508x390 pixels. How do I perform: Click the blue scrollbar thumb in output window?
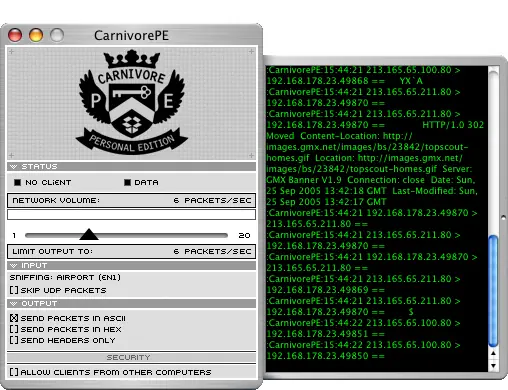click(493, 290)
